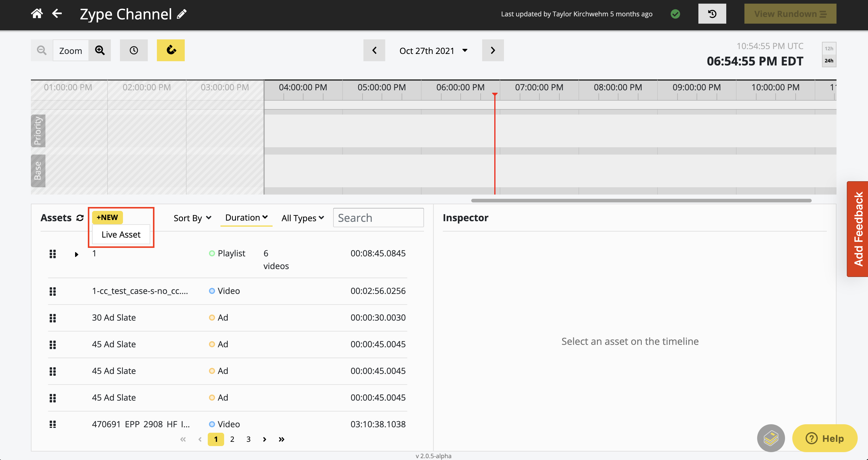The height and width of the screenshot is (460, 868).
Task: Click the timeline horizontal scrollbar
Action: pyautogui.click(x=641, y=201)
